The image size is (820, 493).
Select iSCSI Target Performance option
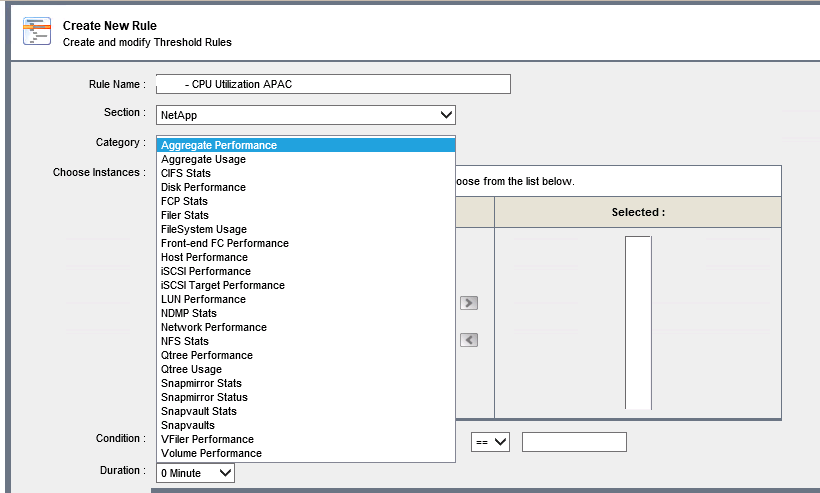[x=306, y=285]
